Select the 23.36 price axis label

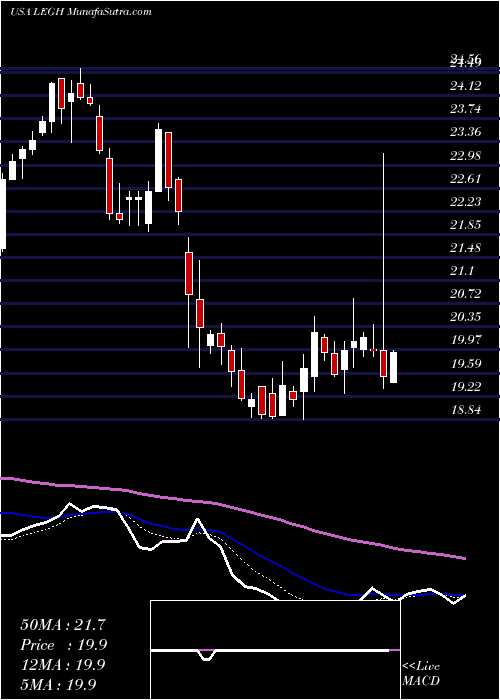coord(466,132)
